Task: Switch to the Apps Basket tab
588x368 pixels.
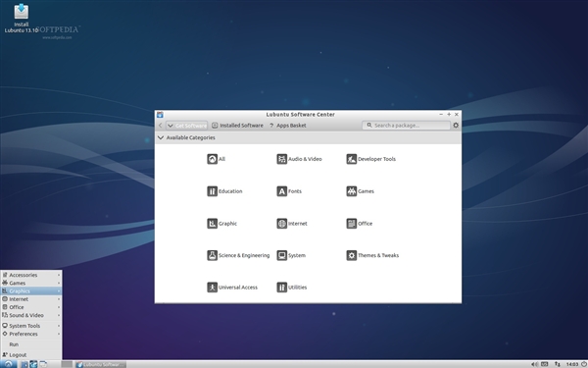Action: (x=287, y=126)
